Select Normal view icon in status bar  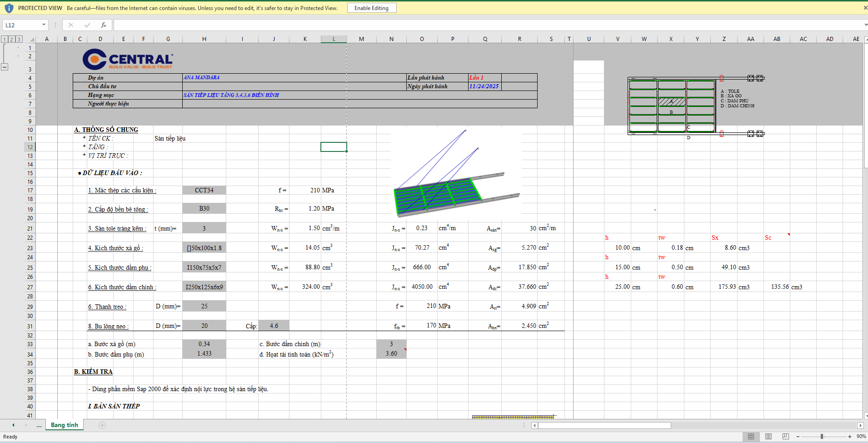[x=751, y=437]
